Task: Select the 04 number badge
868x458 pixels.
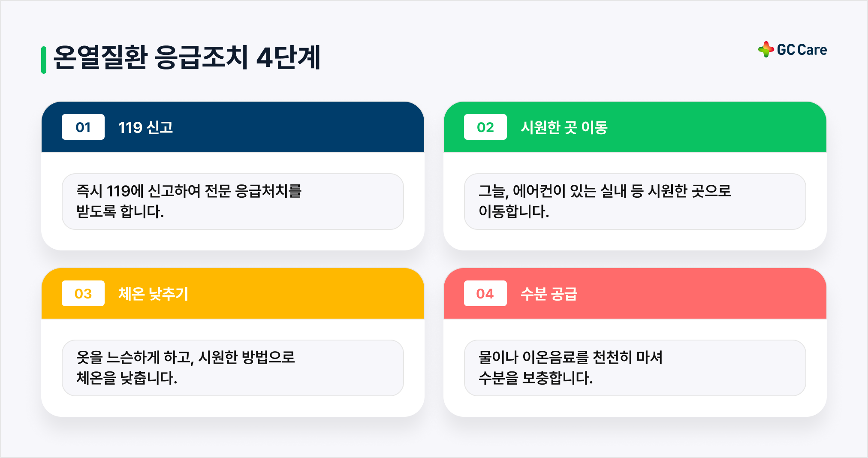Action: pyautogui.click(x=485, y=293)
